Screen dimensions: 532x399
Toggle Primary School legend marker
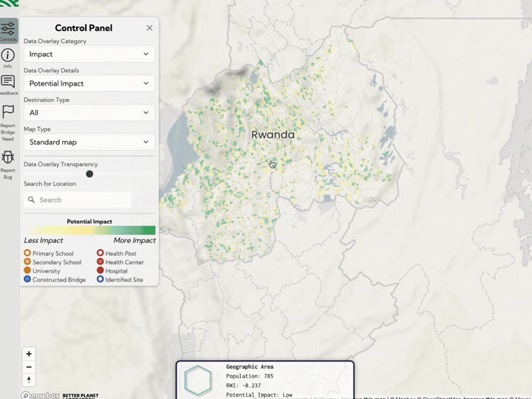click(x=27, y=253)
